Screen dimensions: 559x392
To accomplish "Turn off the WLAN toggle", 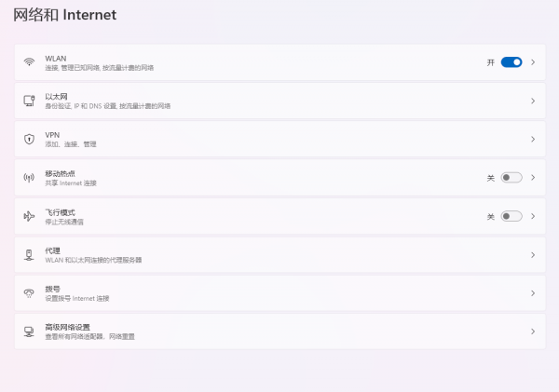I will tap(511, 62).
